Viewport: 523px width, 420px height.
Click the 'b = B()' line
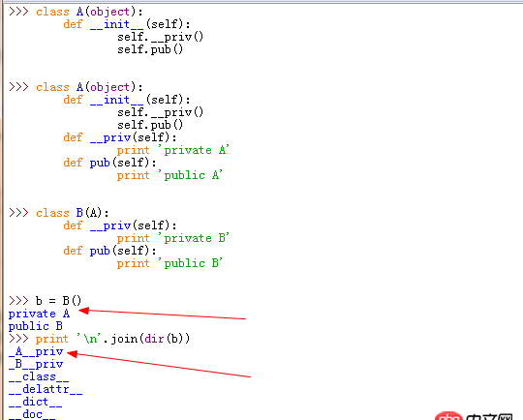click(x=59, y=301)
